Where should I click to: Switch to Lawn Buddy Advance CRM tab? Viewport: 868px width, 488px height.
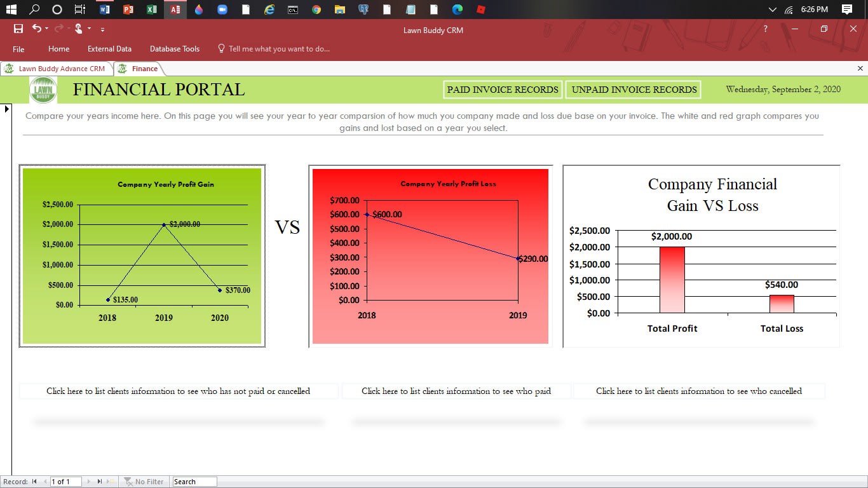(57, 69)
